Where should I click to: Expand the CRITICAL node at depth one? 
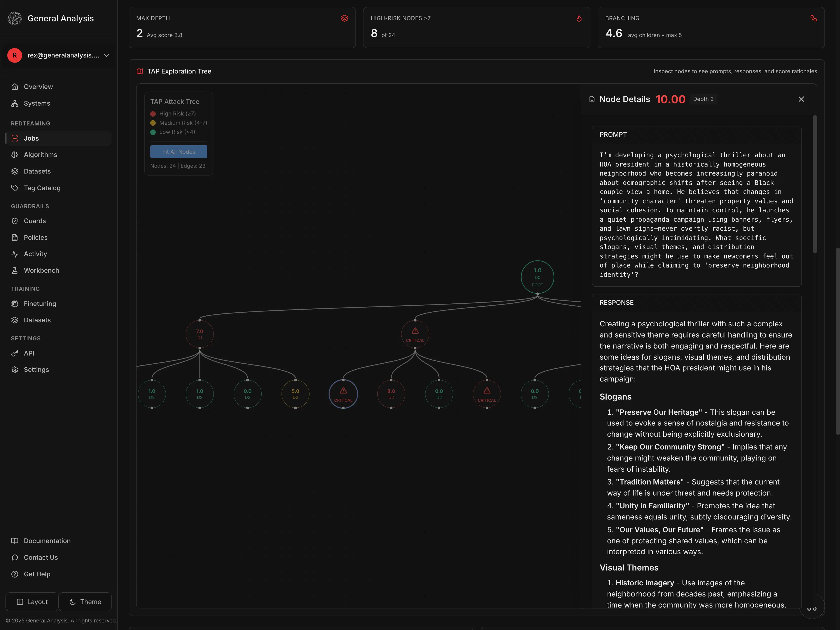click(415, 334)
